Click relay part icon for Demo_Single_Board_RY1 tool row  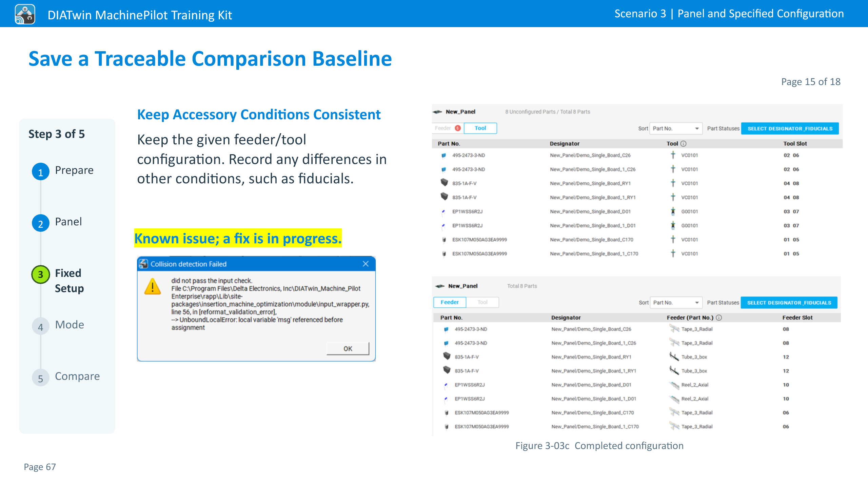(x=444, y=183)
